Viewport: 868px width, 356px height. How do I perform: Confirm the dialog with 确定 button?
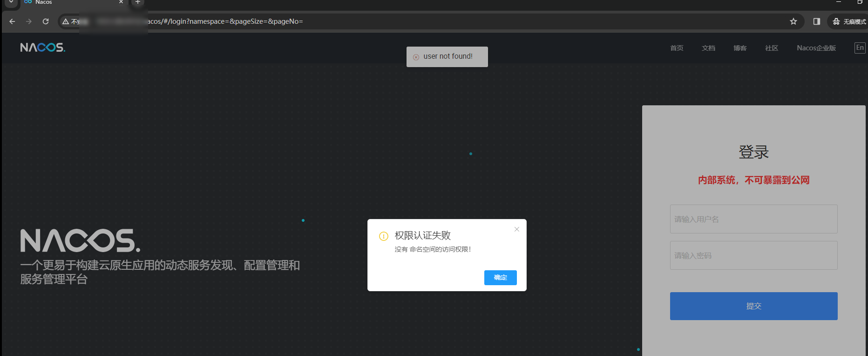(x=501, y=278)
